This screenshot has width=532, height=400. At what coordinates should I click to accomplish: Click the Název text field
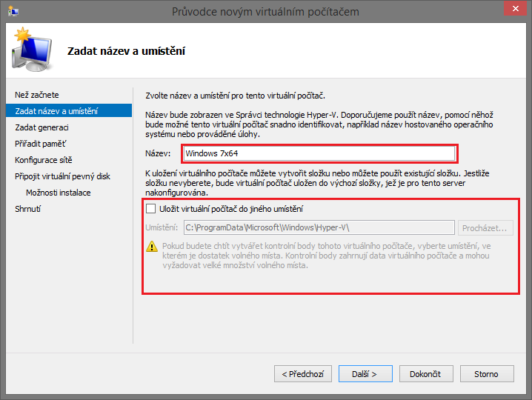319,153
